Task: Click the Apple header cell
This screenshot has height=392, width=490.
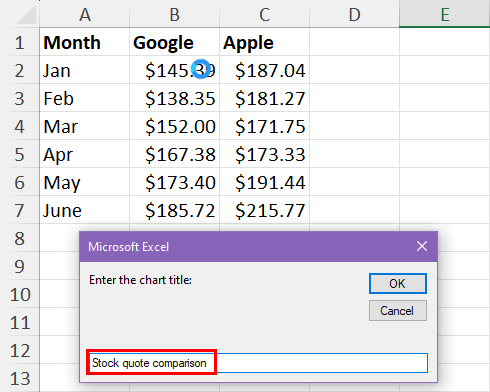Action: [265, 42]
